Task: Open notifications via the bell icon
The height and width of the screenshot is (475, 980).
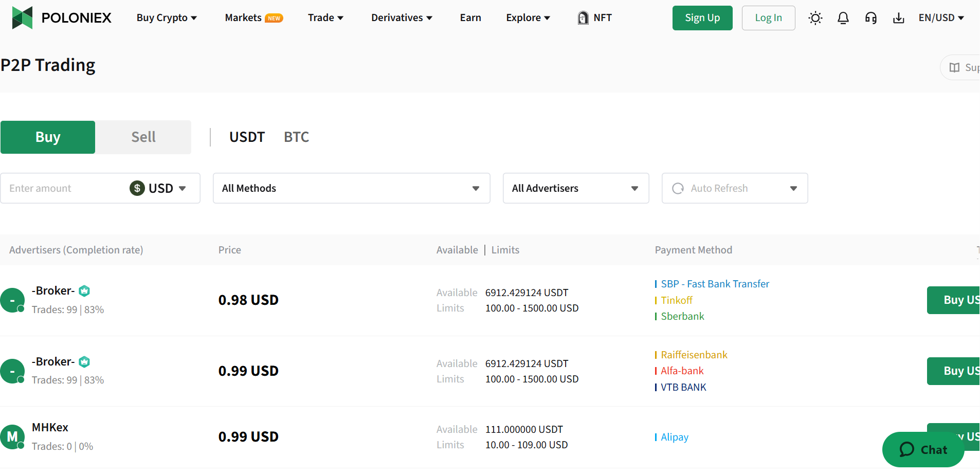Action: [843, 17]
